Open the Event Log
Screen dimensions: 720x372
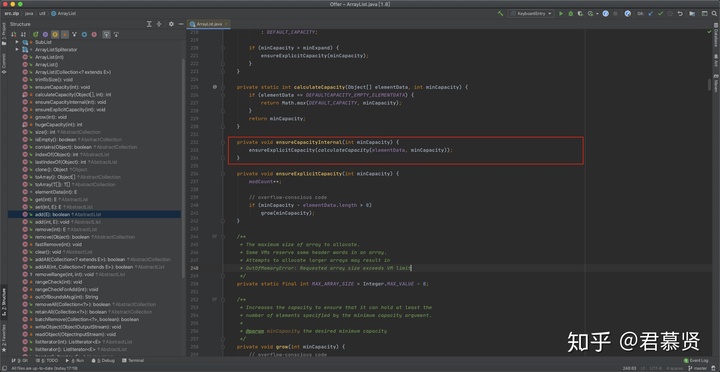[x=695, y=361]
